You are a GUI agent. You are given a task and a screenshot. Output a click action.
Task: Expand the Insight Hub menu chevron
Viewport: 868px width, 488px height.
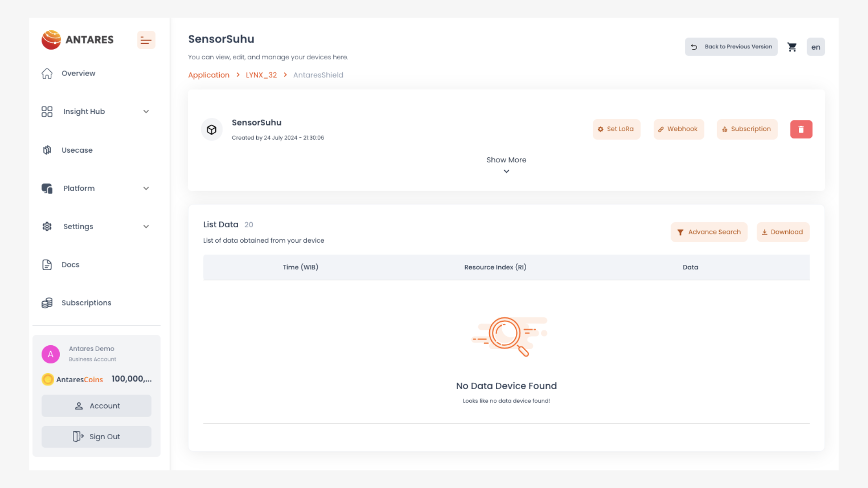pos(146,112)
